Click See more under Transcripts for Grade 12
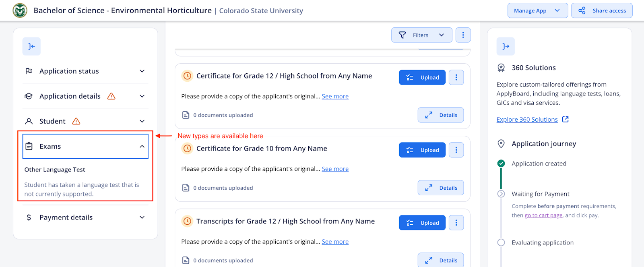 (335, 241)
